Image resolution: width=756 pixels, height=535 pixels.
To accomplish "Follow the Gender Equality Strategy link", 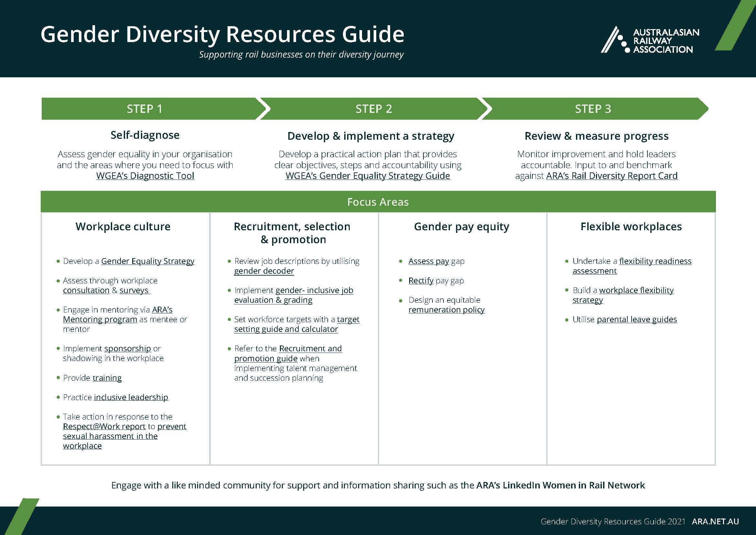I will [x=147, y=261].
